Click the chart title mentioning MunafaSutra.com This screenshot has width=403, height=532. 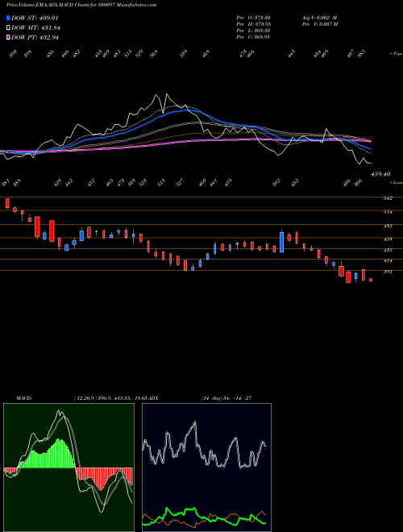coord(81,5)
